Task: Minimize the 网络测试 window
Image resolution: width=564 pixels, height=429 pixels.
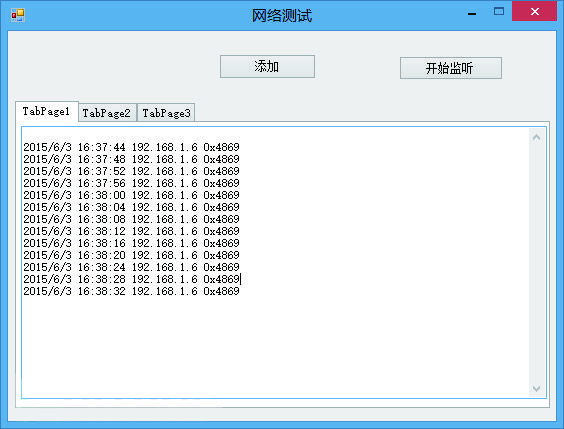Action: 472,13
